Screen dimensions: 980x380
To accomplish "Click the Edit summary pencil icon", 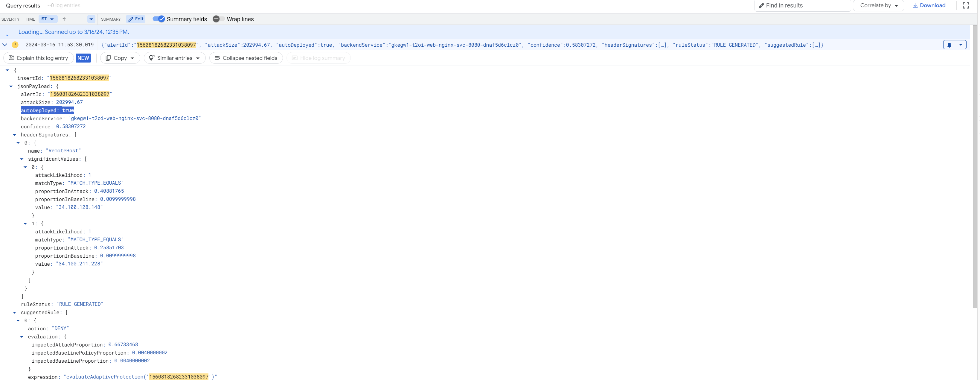I will 135,19.
